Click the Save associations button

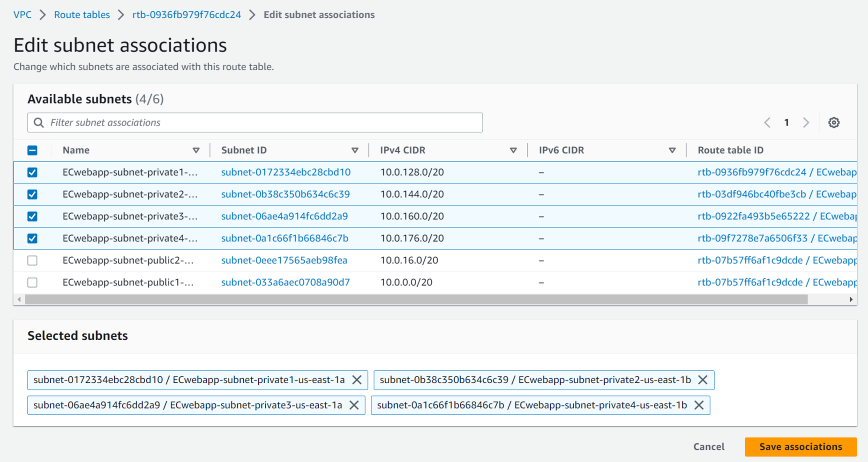point(801,447)
